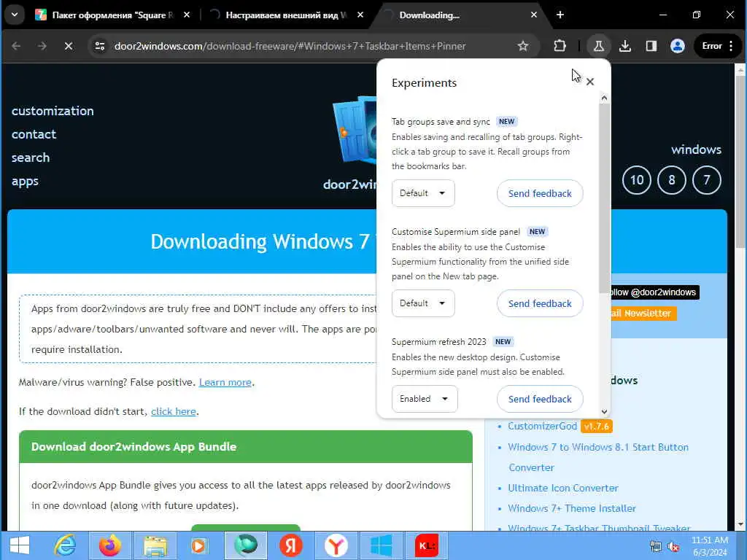Open the search menu link
Image resolution: width=747 pixels, height=560 pixels.
(x=31, y=157)
